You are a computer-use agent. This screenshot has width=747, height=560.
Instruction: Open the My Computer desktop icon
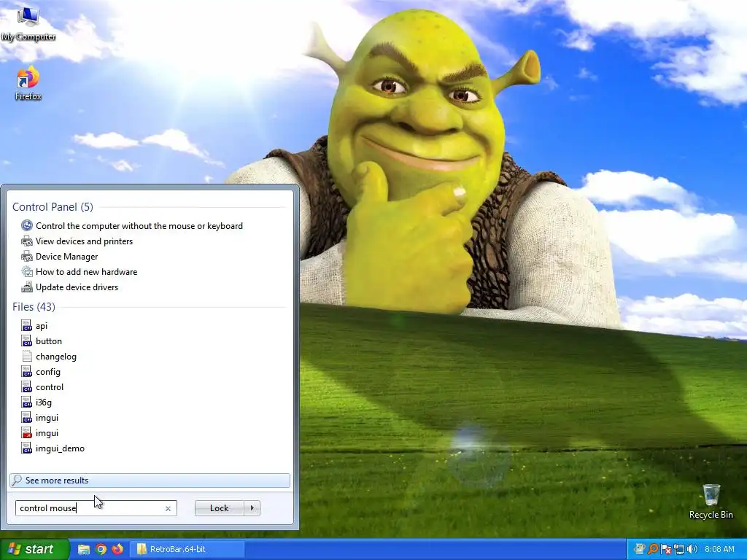point(28,24)
